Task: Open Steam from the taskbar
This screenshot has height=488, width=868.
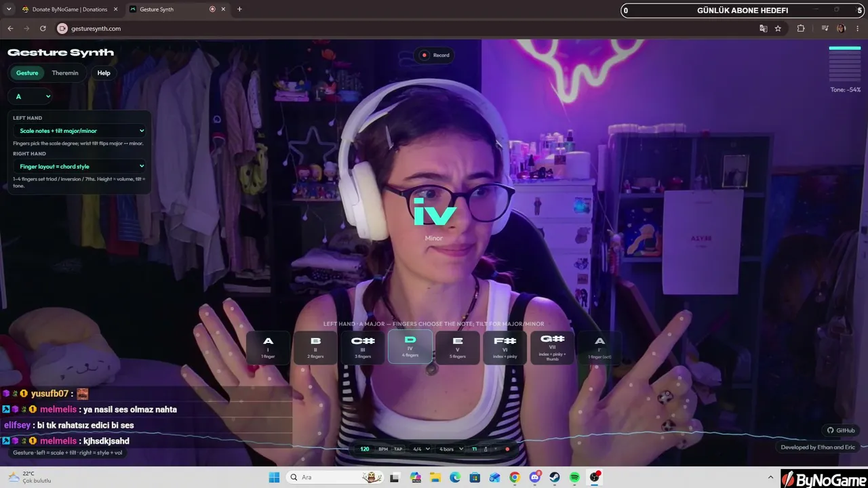Action: coord(555,477)
